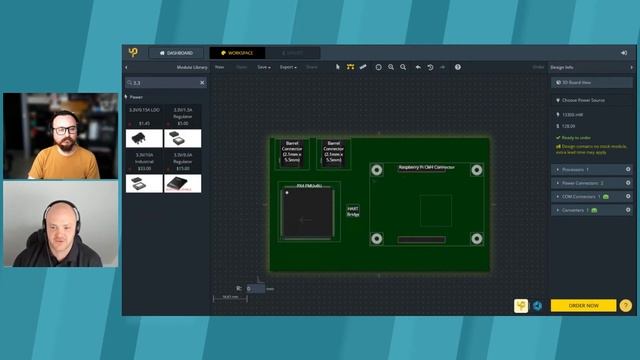Select the greyed tab beside Workspace
This screenshot has width=640, height=360.
point(292,53)
